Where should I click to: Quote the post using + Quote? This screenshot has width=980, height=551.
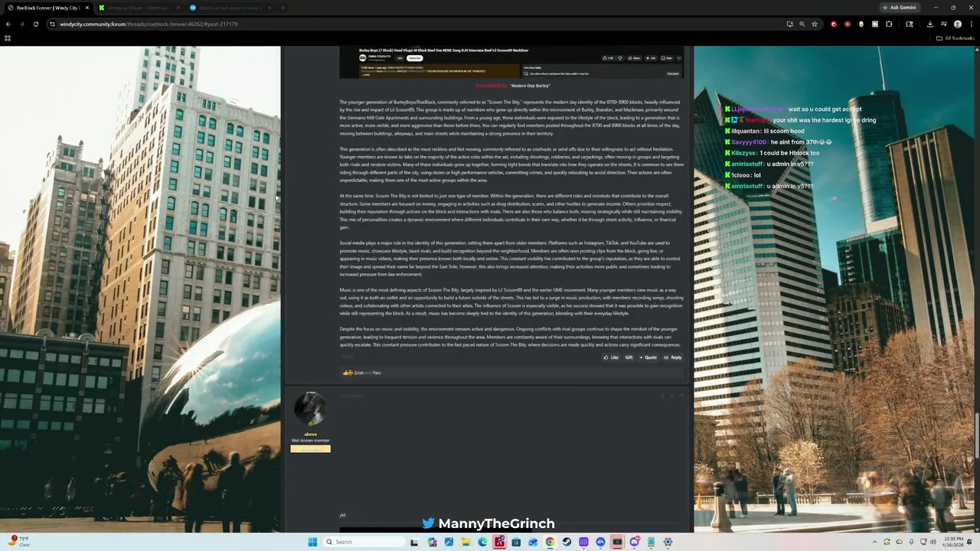point(648,357)
